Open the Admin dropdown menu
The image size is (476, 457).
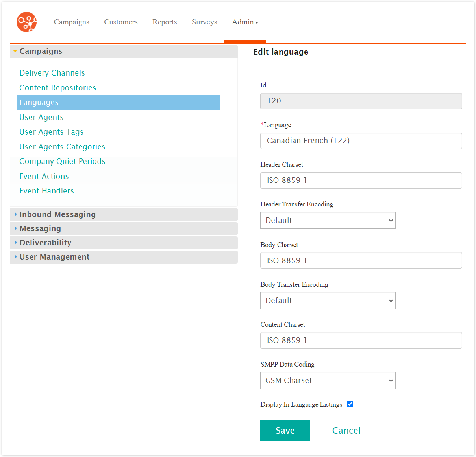click(245, 22)
